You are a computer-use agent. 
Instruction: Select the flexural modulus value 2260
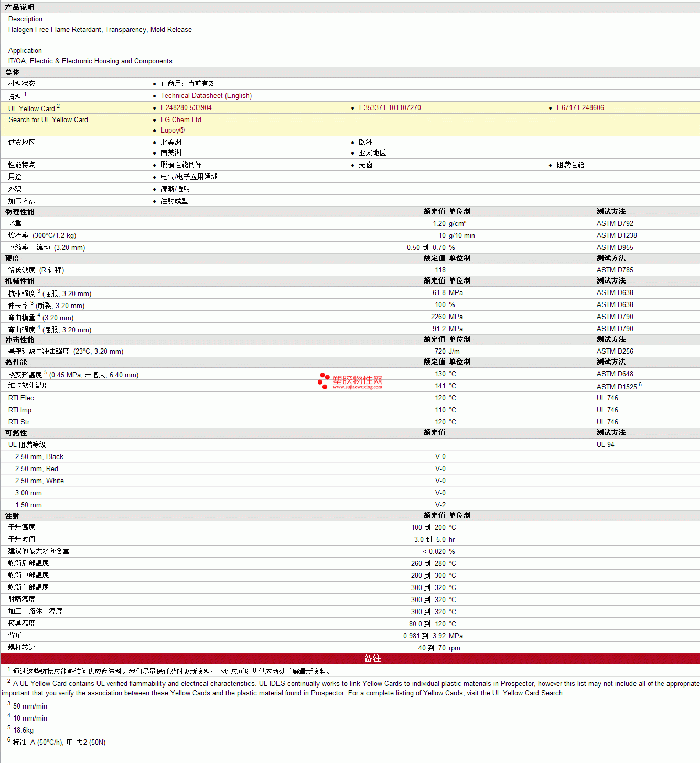[x=438, y=317]
